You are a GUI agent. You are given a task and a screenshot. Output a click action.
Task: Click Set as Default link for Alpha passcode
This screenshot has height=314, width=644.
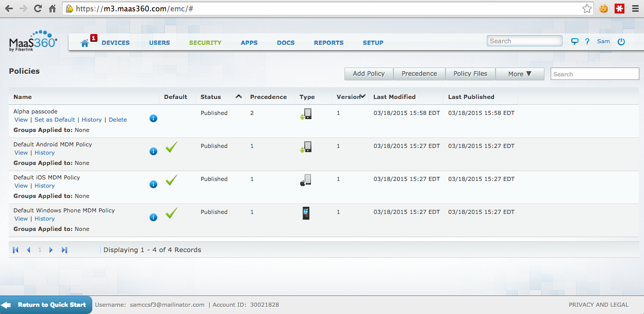point(55,120)
